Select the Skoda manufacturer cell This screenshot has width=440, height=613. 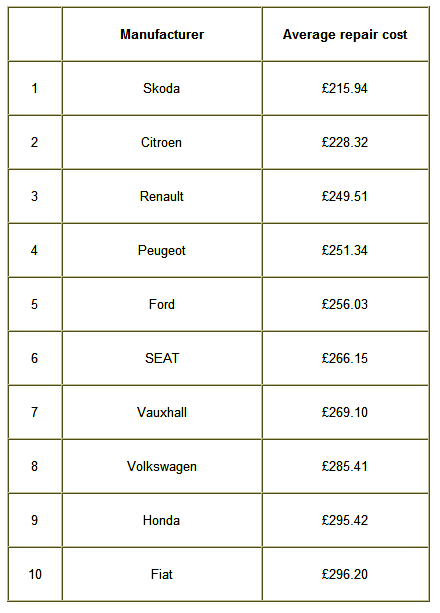(162, 88)
